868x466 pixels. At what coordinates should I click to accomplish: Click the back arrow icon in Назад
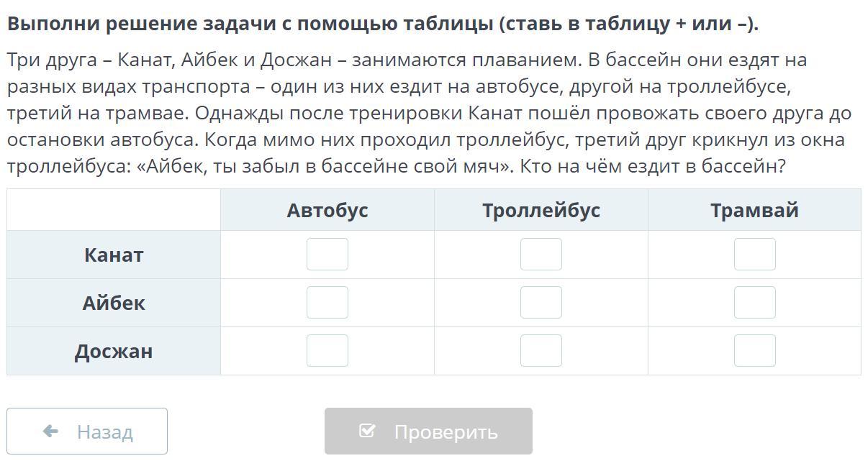(x=50, y=431)
